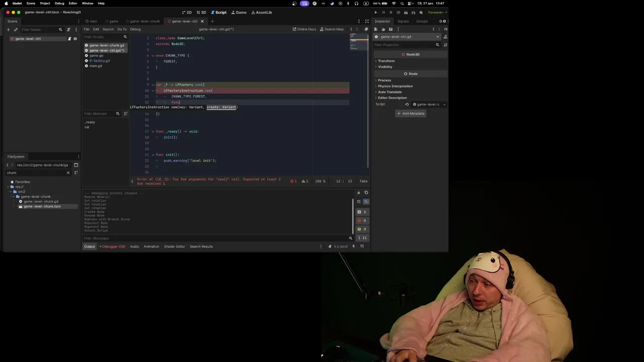Image resolution: width=644 pixels, height=362 pixels.
Task: Select lf-factory.gd in script list
Action: 99,61
